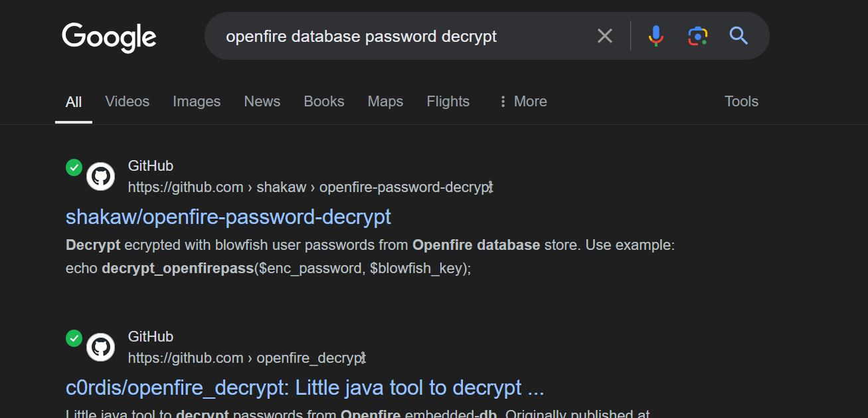The image size is (868, 418).
Task: Click the Flights search filter
Action: [x=448, y=101]
